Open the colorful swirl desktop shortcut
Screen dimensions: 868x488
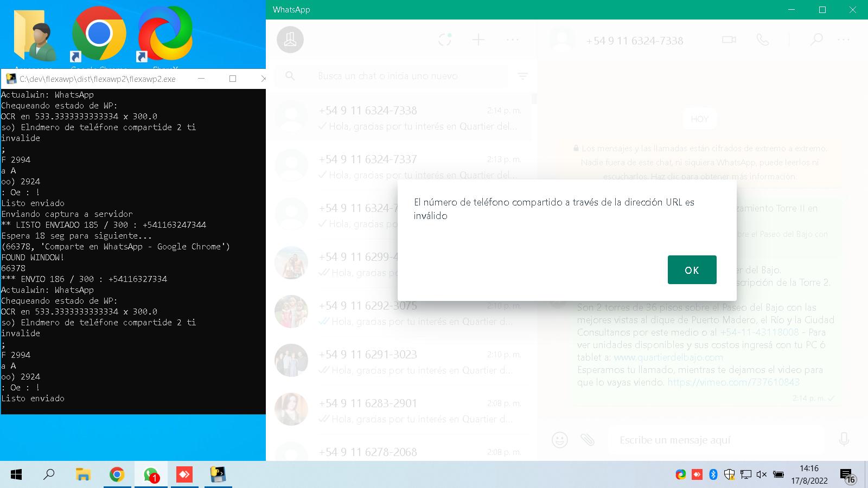pyautogui.click(x=165, y=34)
